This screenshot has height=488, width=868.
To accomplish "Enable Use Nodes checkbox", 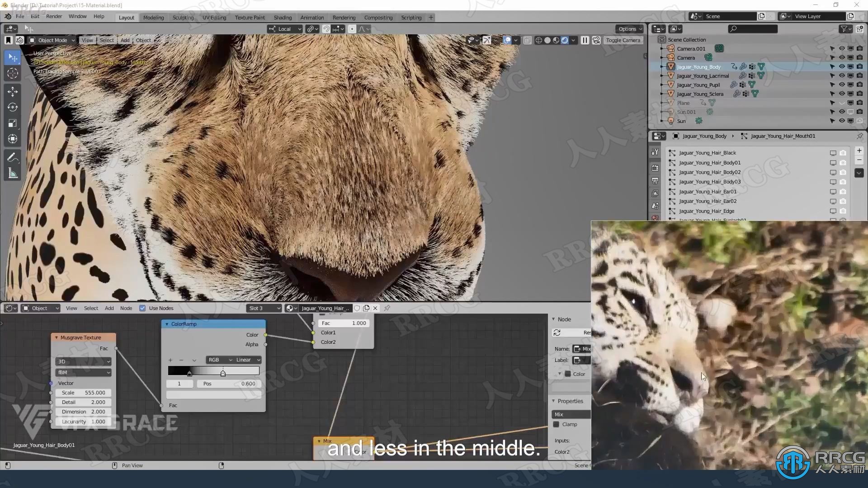I will [x=142, y=307].
